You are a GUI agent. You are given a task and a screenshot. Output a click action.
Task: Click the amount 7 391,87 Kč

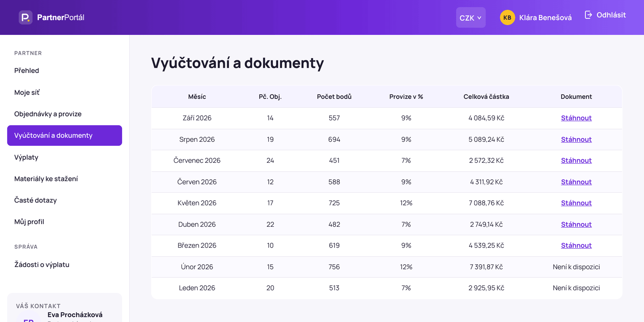(x=486, y=267)
